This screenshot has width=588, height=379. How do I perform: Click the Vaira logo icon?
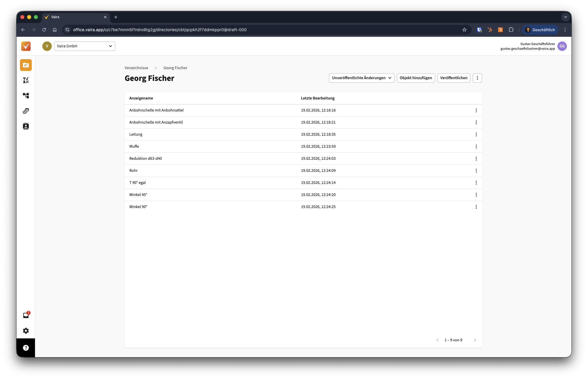[26, 46]
